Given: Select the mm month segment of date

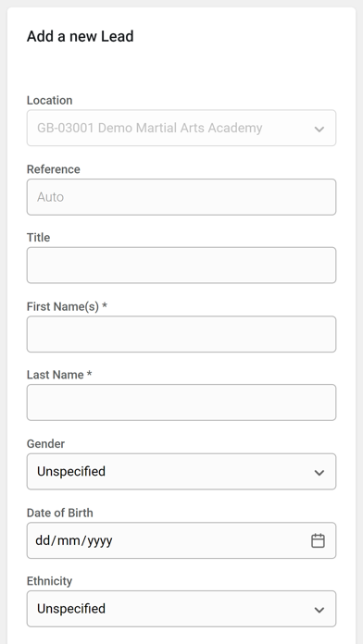Looking at the screenshot, I should [69, 540].
